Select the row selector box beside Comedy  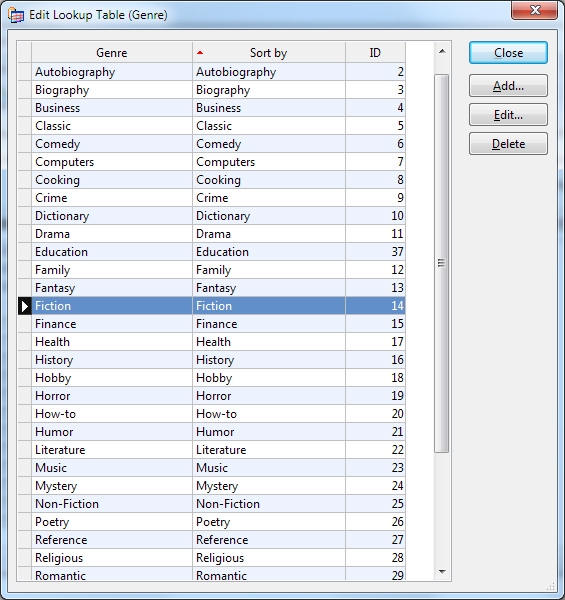tap(25, 144)
